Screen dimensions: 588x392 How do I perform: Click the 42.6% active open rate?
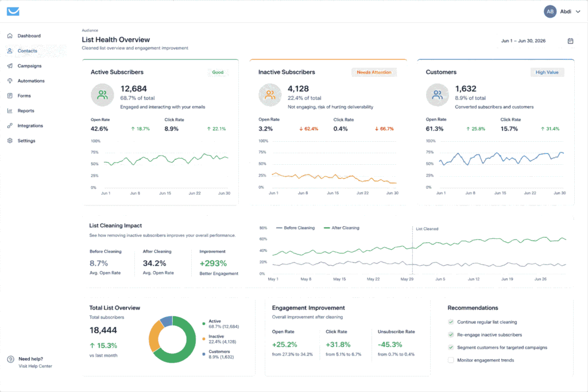click(x=99, y=129)
